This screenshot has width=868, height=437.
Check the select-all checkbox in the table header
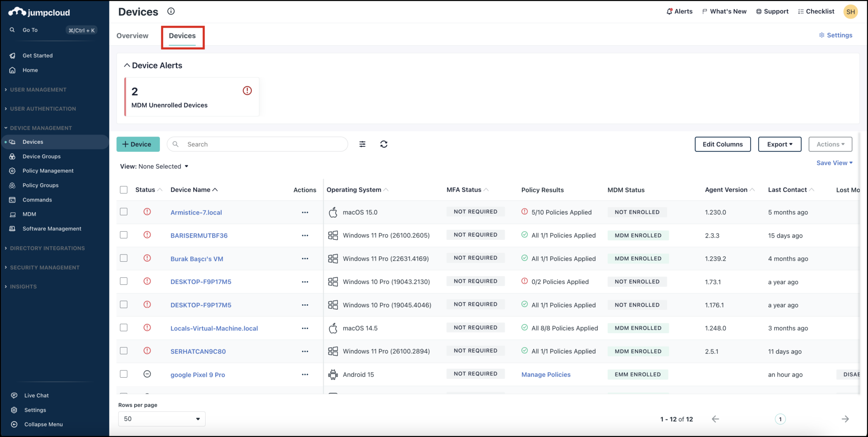tap(124, 190)
